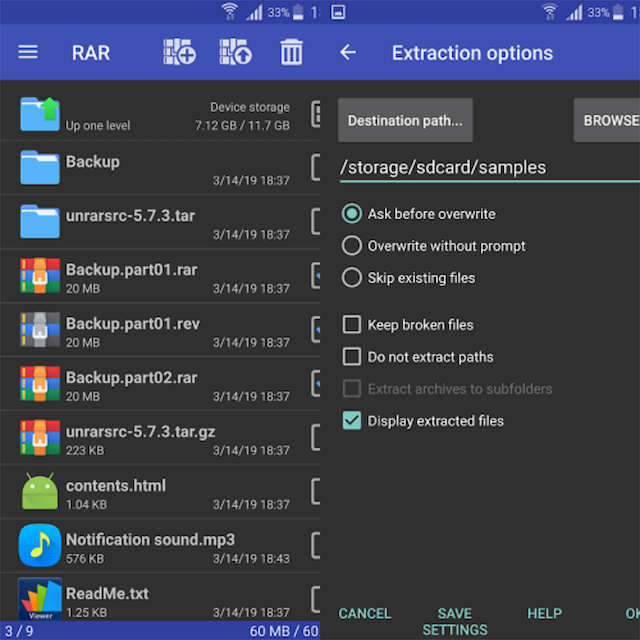Tap the 3 / 9 selection counter
This screenshot has height=640, width=640.
point(19,631)
